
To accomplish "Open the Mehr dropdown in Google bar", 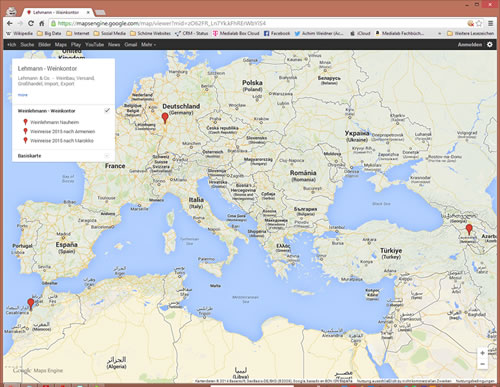I will tap(148, 44).
